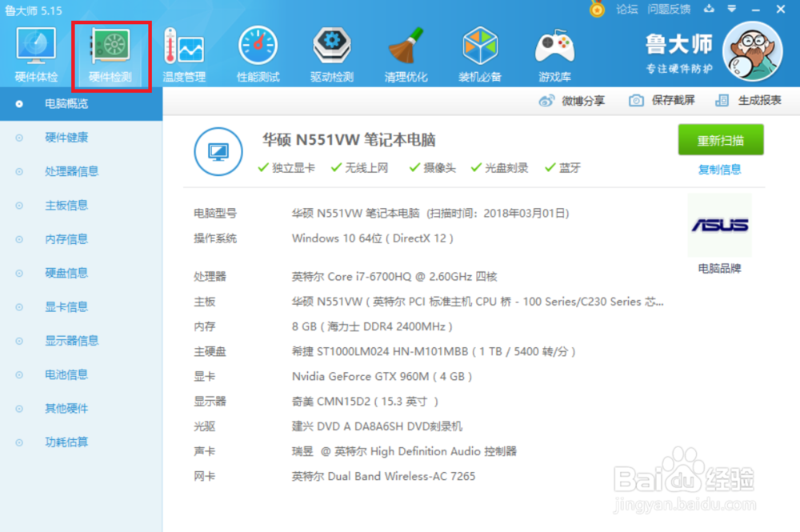This screenshot has height=532, width=800.
Task: Click the 光盘刻录 checkmark feature
Action: (x=499, y=168)
